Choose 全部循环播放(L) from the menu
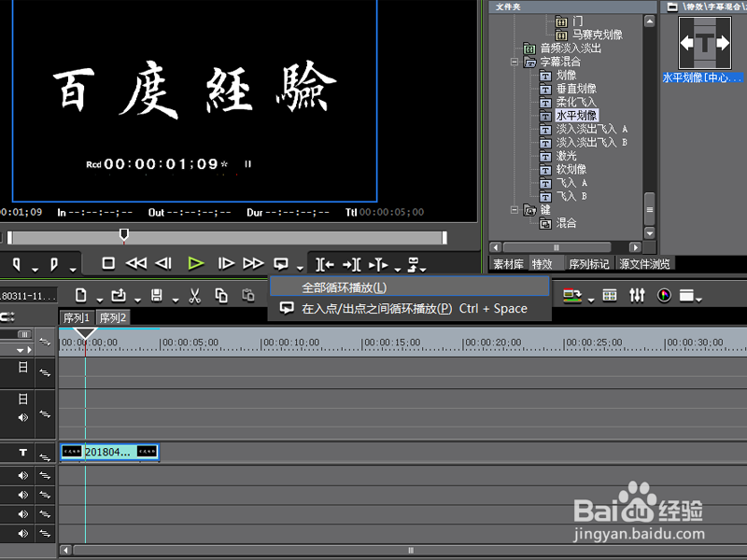Screen dimensions: 747x560 coord(410,287)
